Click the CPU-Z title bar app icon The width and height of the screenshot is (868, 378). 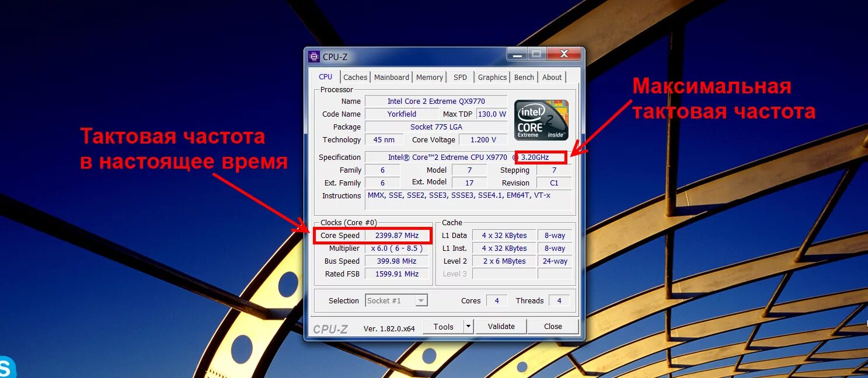[x=314, y=57]
